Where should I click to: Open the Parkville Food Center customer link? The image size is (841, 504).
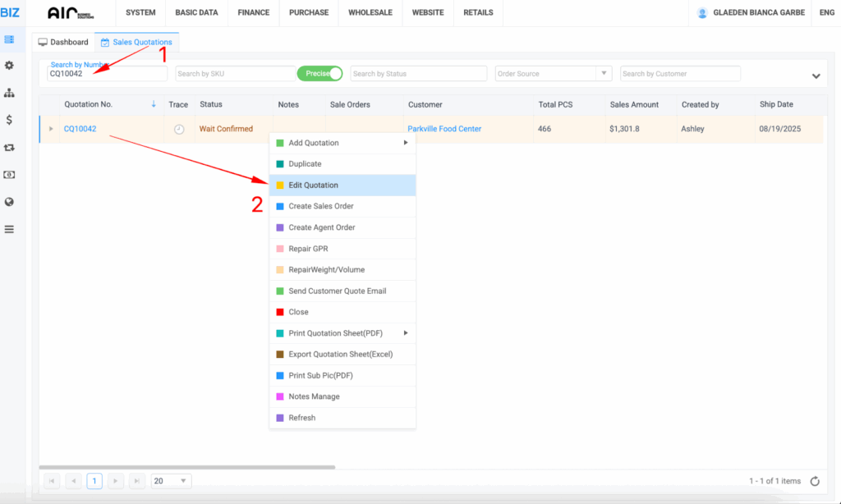(444, 129)
